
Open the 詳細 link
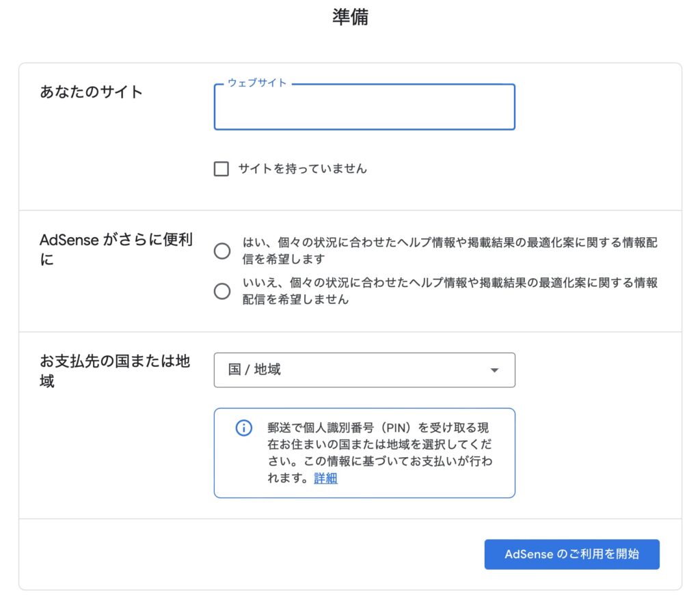325,478
